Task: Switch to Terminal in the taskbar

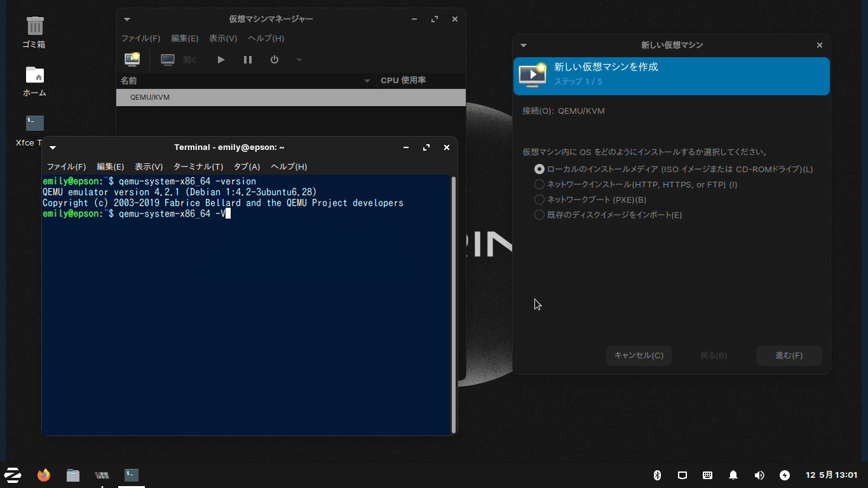Action: coord(132,475)
